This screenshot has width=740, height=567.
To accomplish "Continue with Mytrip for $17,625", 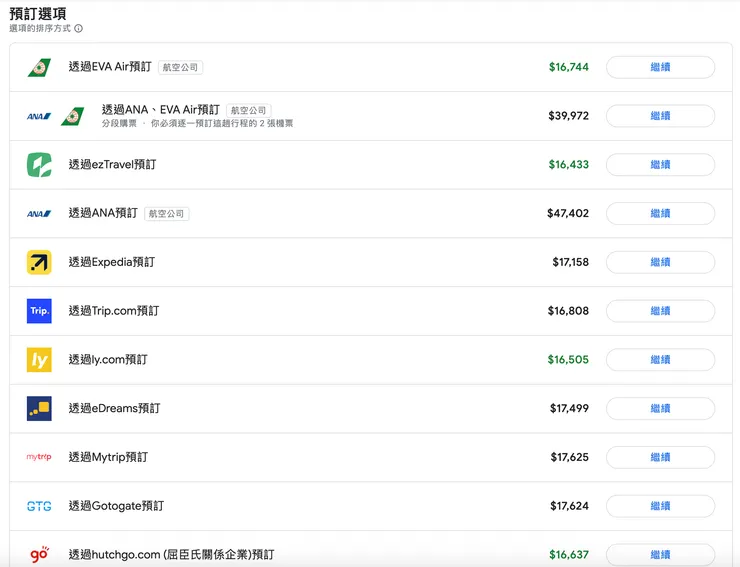I will (660, 457).
